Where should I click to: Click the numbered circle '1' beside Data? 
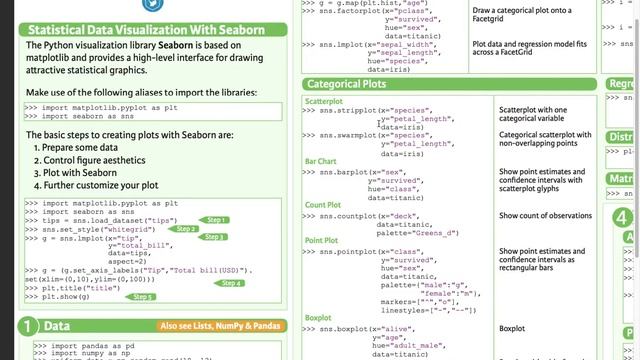click(x=27, y=326)
